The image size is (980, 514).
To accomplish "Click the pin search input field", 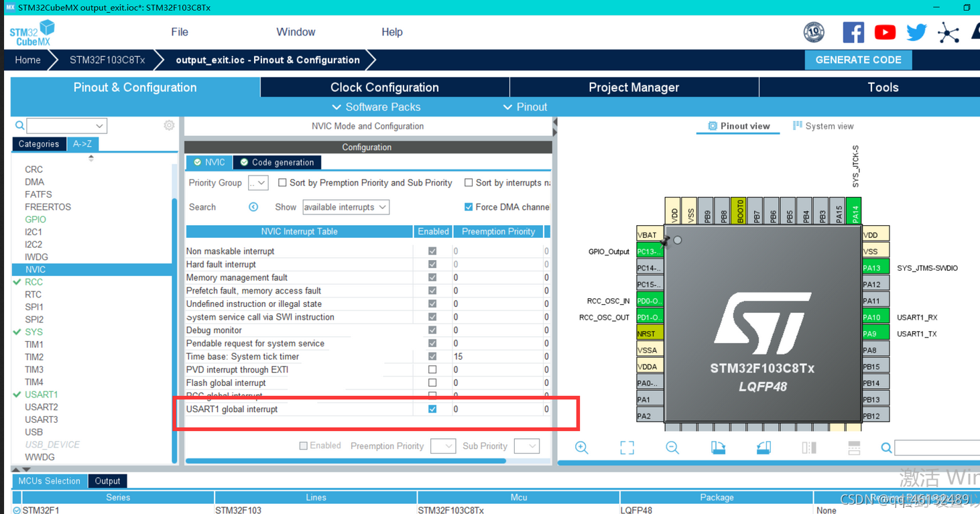I will coord(937,448).
